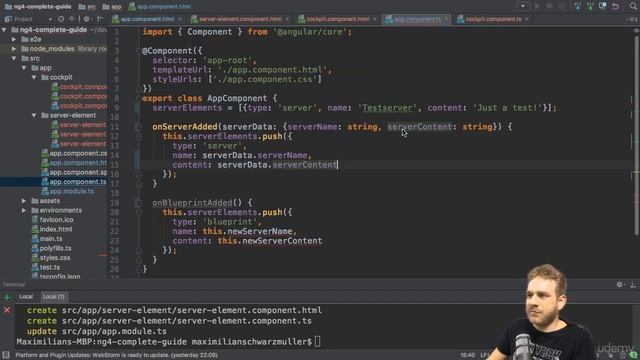
Task: Click the Debug bug icon in the top toolbar
Action: (x=549, y=6)
